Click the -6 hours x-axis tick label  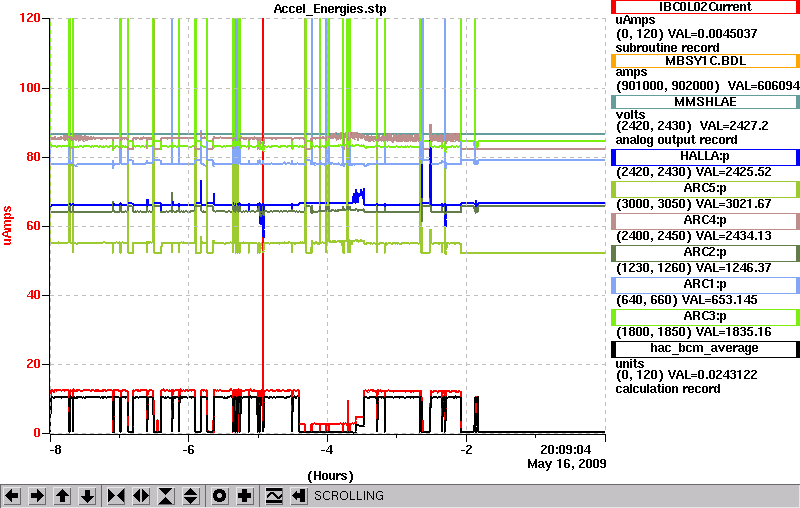tap(188, 450)
